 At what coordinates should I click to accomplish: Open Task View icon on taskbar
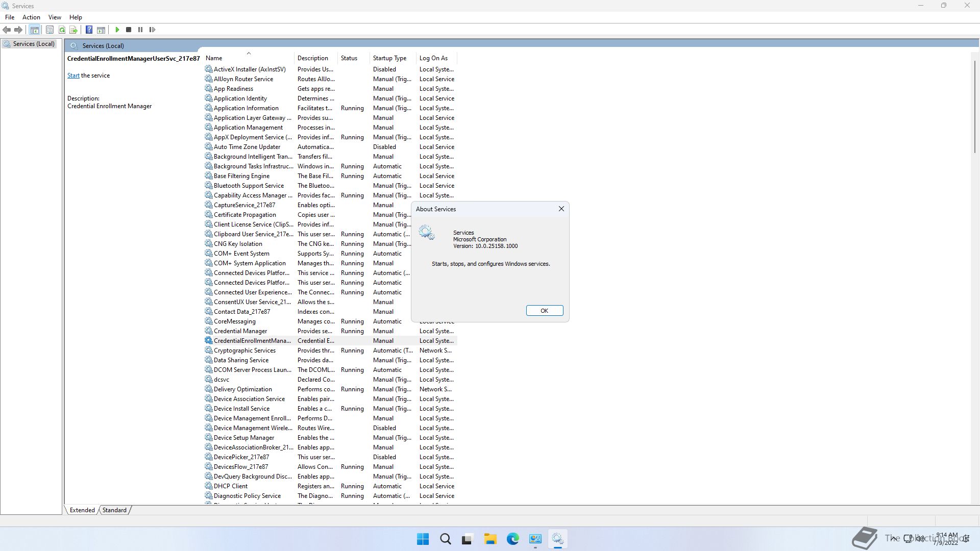click(x=467, y=539)
